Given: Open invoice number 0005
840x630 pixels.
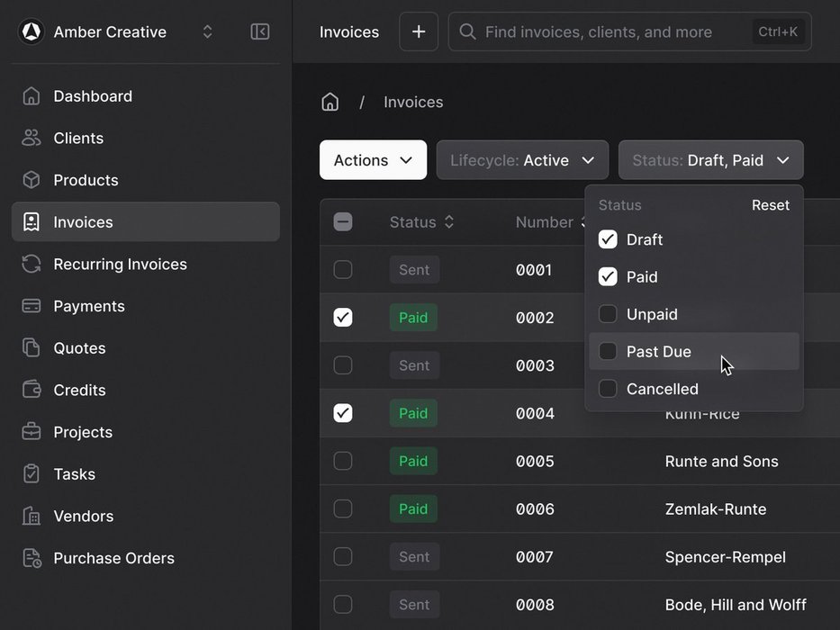Looking at the screenshot, I should (535, 461).
